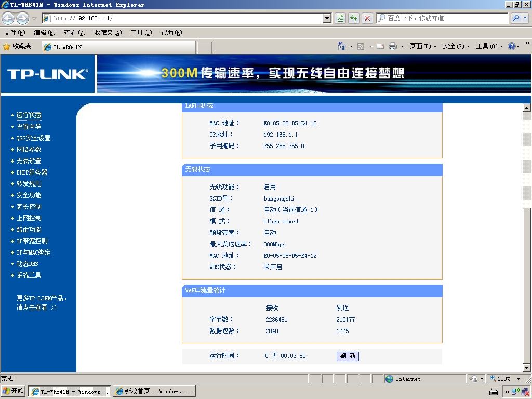Switch to 新浪首页 taskbar window
Image resolution: width=532 pixels, height=399 pixels.
pos(154,391)
